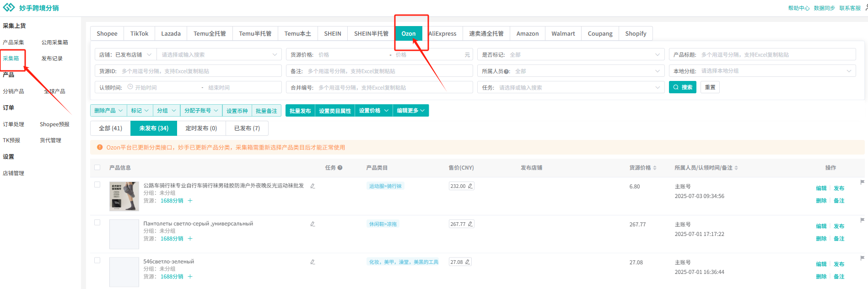Edit the 267.77 sale price via pencil icon
Viewport: 868px width, 289px height.
pyautogui.click(x=470, y=224)
